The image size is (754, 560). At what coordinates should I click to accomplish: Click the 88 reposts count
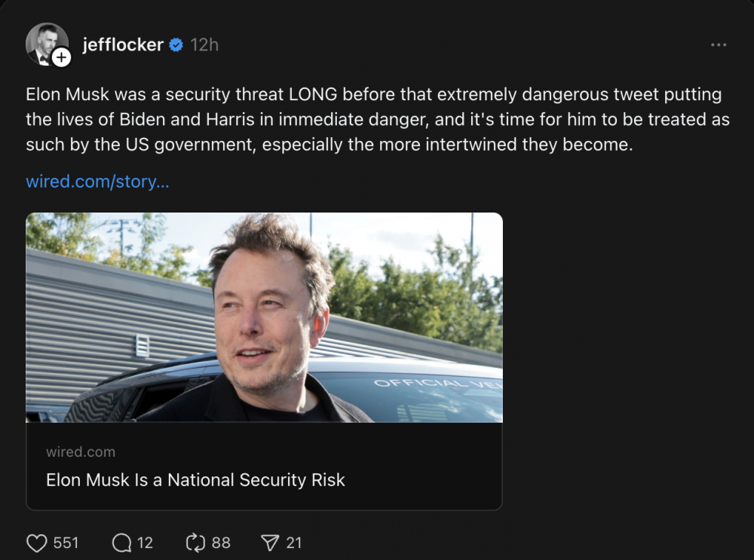pyautogui.click(x=219, y=542)
